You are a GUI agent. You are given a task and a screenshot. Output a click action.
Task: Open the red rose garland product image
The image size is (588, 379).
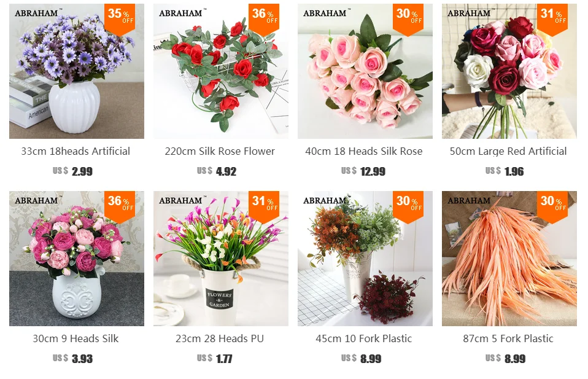[x=221, y=71]
